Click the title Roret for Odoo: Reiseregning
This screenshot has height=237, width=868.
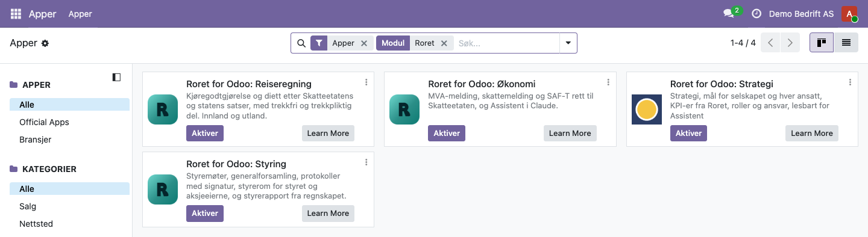[249, 84]
